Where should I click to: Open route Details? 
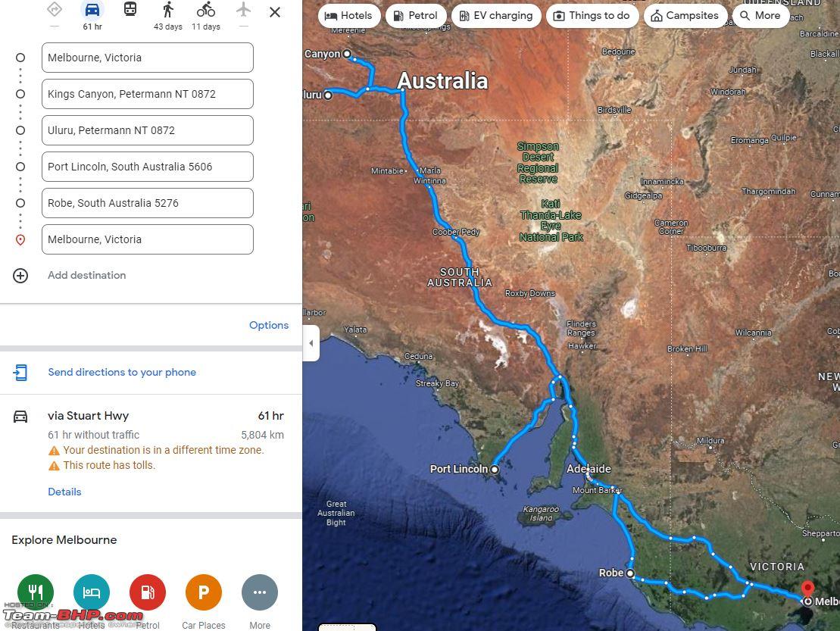[65, 492]
